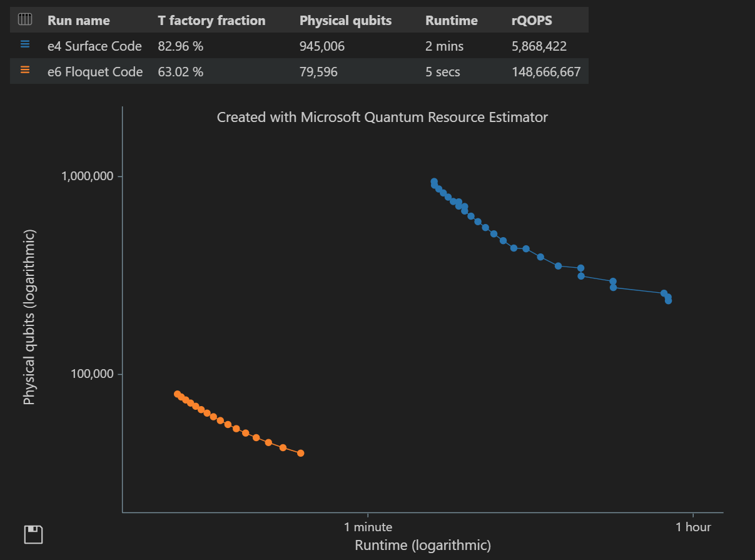Viewport: 755px width, 560px height.
Task: Click the last orange data point on the frontier
Action: click(x=300, y=452)
